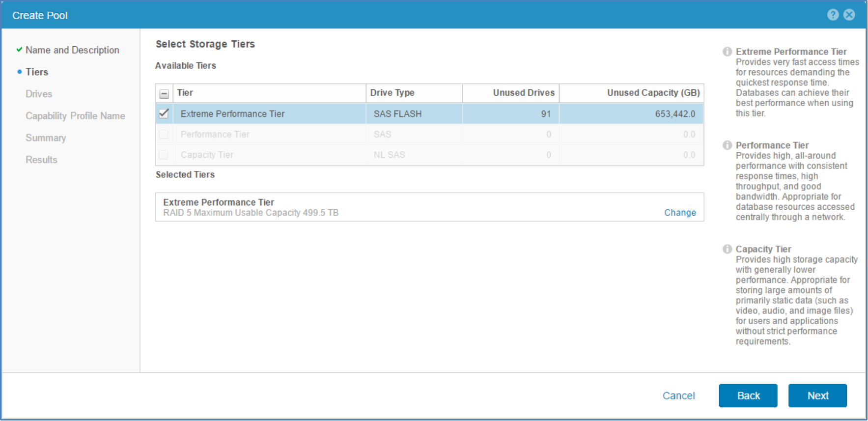Image resolution: width=868 pixels, height=421 pixels.
Task: Click the 653,442.0 unused capacity value
Action: (675, 114)
